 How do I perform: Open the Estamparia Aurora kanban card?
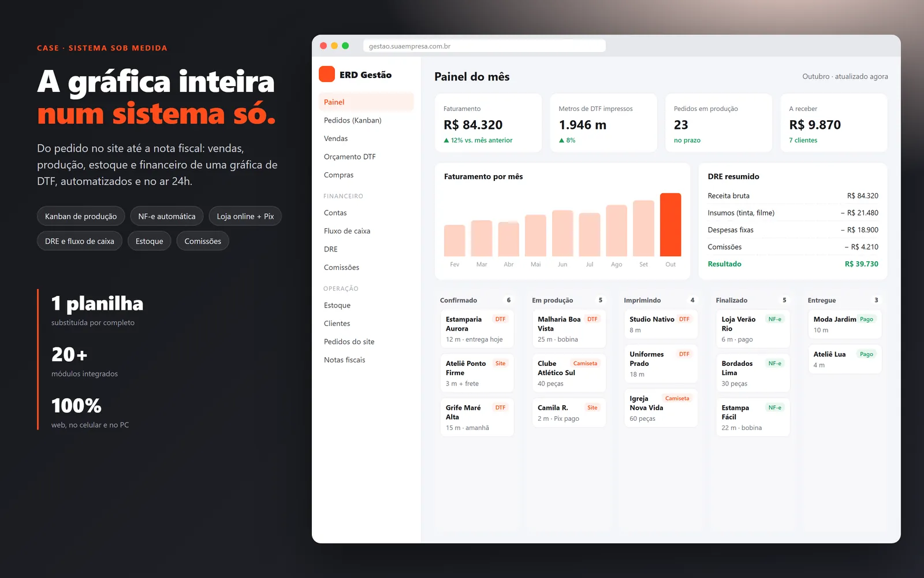pos(477,329)
